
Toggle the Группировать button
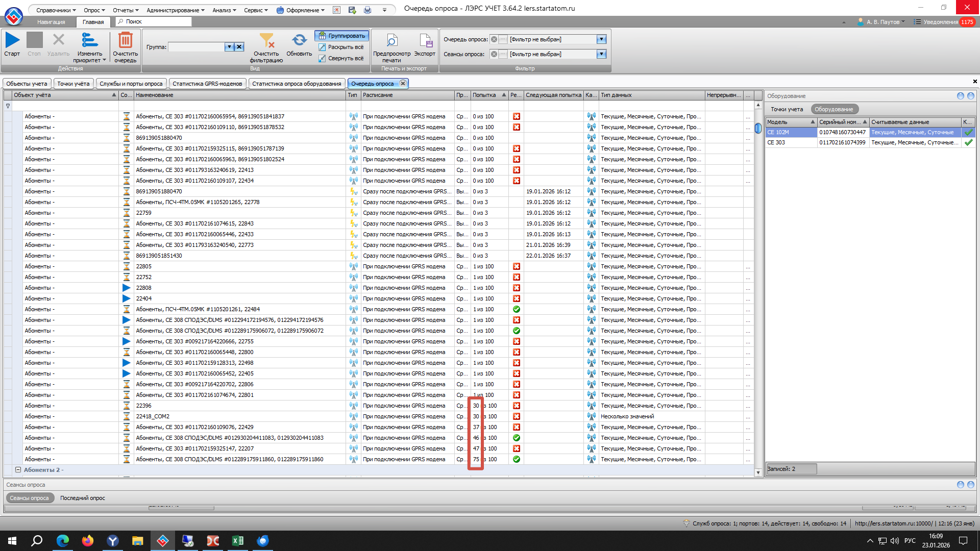click(x=342, y=36)
